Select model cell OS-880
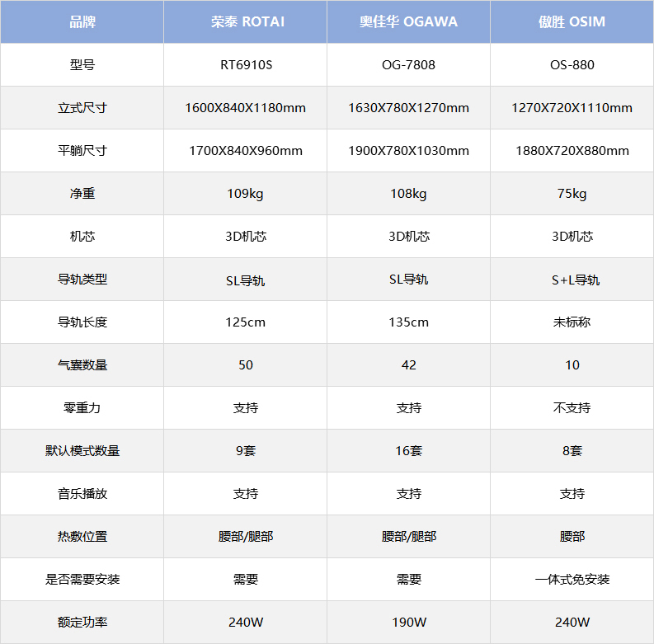Viewport: 654px width, 644px height. click(572, 65)
